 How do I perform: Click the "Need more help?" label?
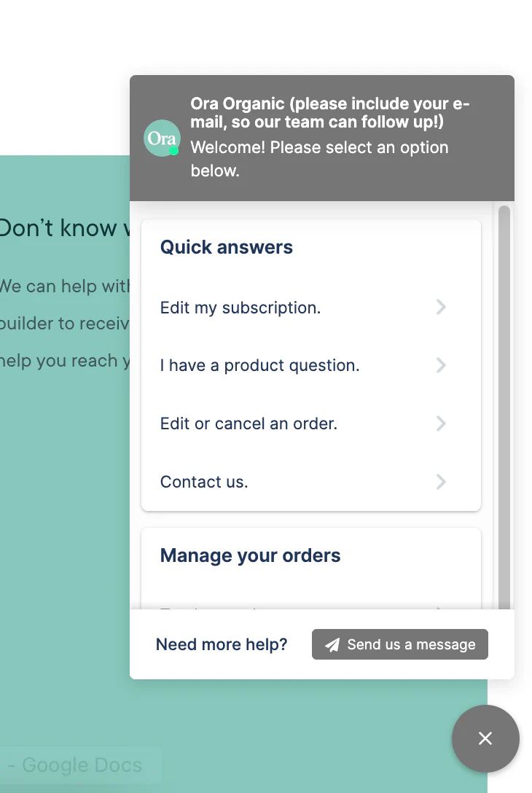(222, 644)
